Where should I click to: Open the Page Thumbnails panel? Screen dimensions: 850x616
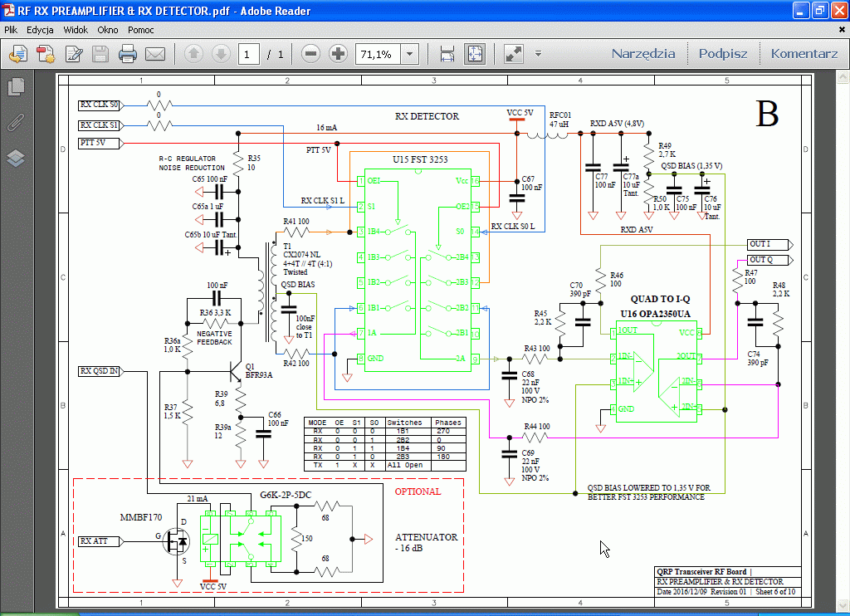pos(16,86)
